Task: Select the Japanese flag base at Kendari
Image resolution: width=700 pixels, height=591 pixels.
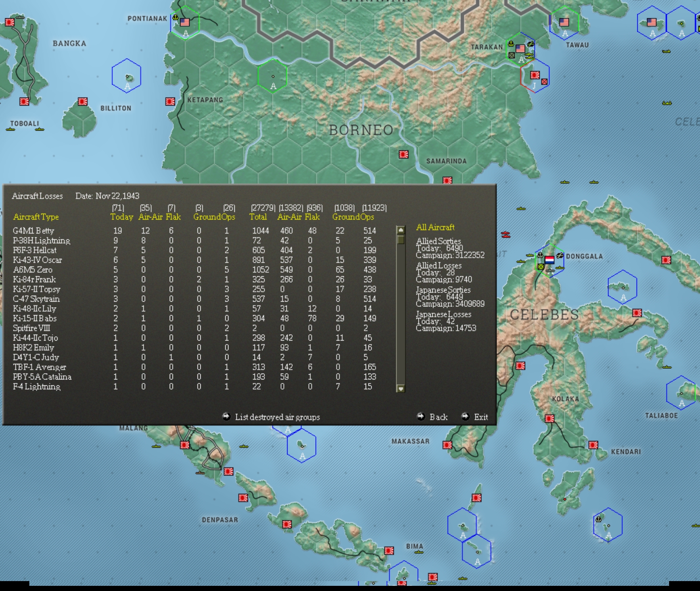Action: pos(593,445)
